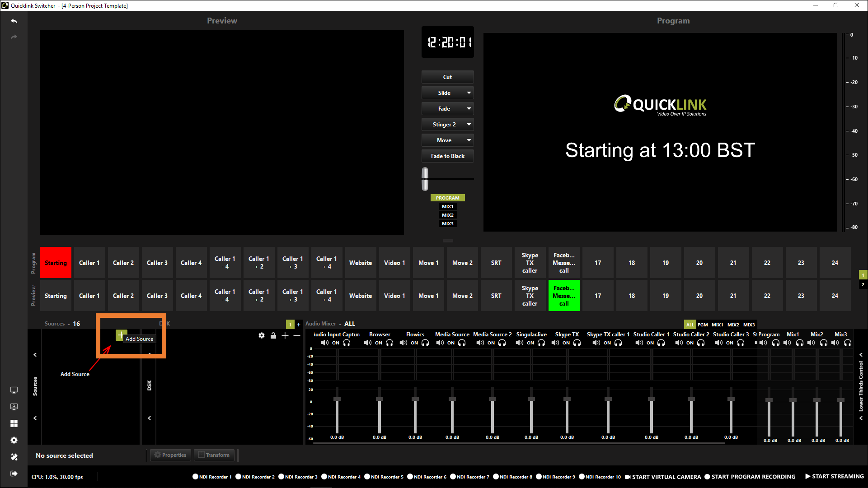The height and width of the screenshot is (488, 868).
Task: Open settings gear in left sidebar
Action: (x=14, y=440)
